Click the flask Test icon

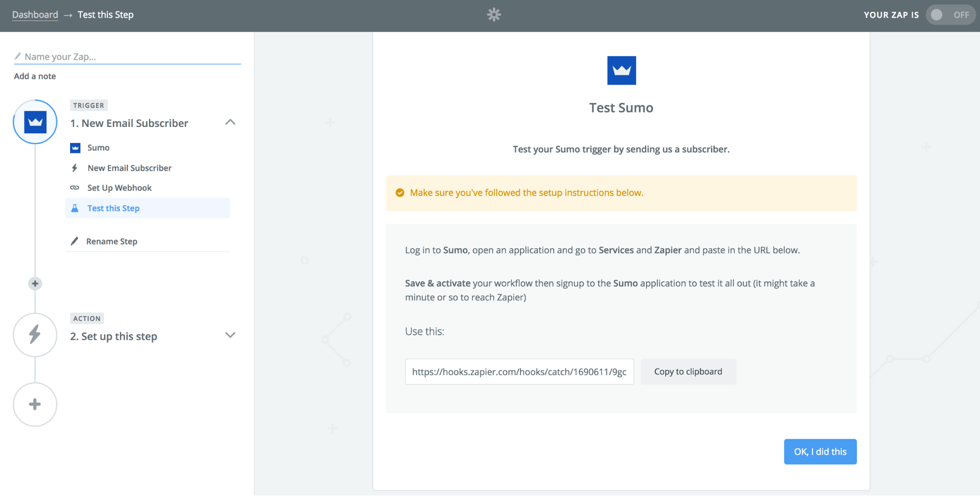pyautogui.click(x=75, y=208)
